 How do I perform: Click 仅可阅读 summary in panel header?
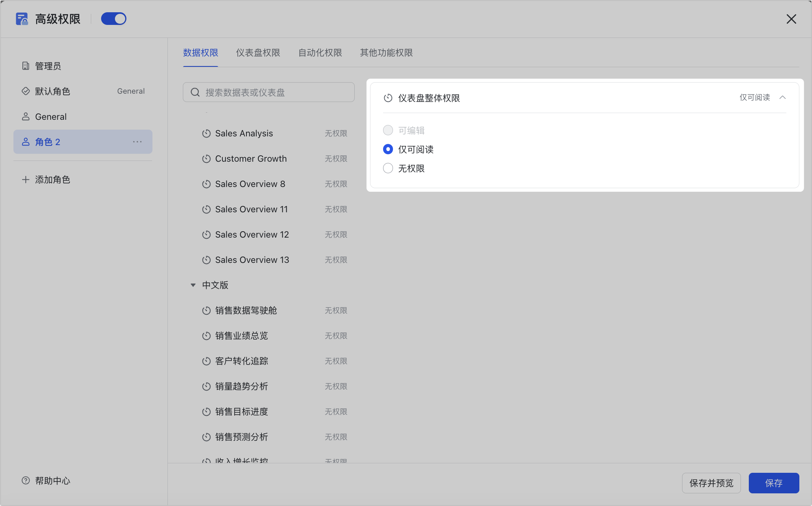coord(755,98)
